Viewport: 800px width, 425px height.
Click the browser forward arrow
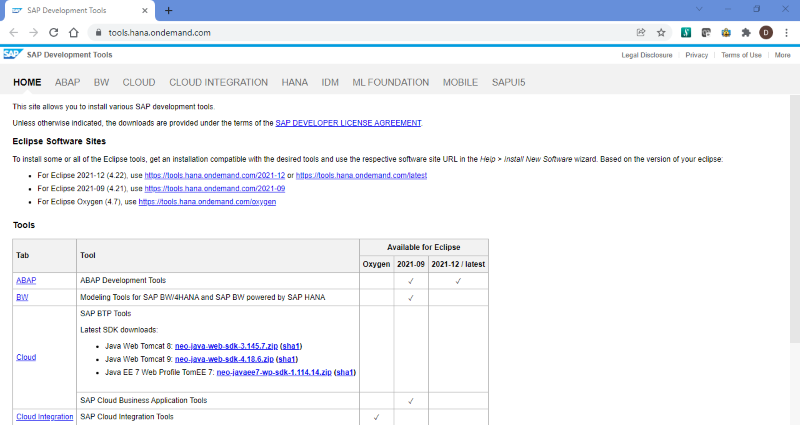click(x=34, y=33)
